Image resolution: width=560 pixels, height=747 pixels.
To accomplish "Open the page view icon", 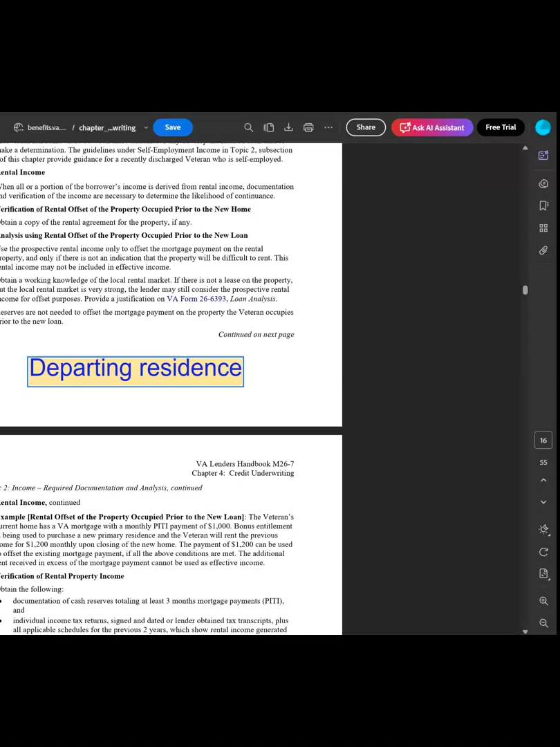I will coord(268,127).
